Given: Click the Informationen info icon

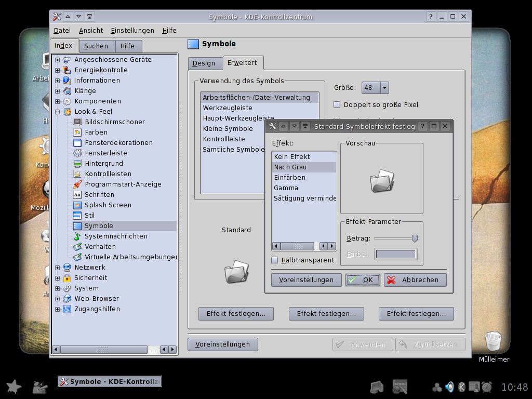Looking at the screenshot, I should tap(67, 81).
